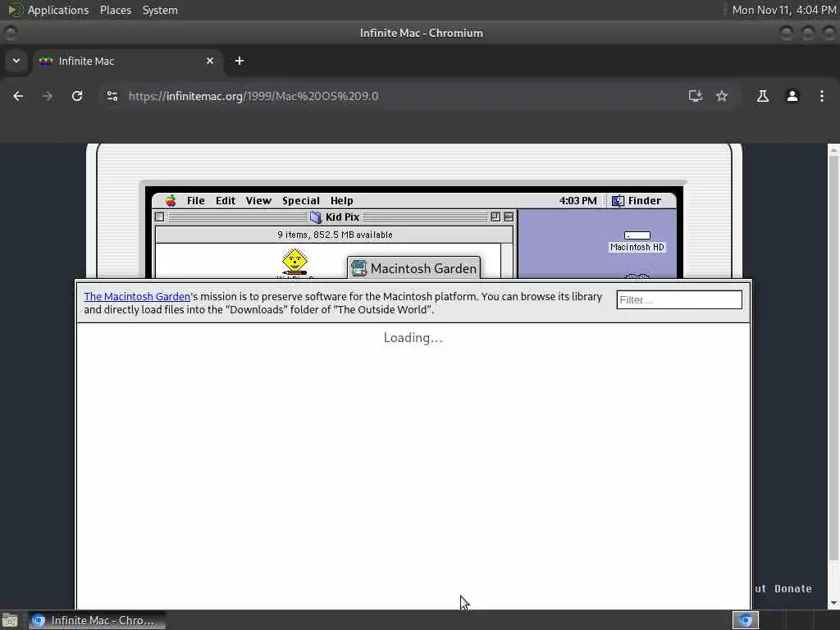Open the Special menu in Finder
This screenshot has height=630, width=840.
click(300, 201)
